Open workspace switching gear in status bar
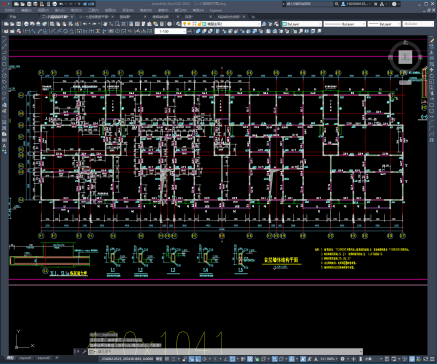The image size is (437, 364). click(342, 359)
